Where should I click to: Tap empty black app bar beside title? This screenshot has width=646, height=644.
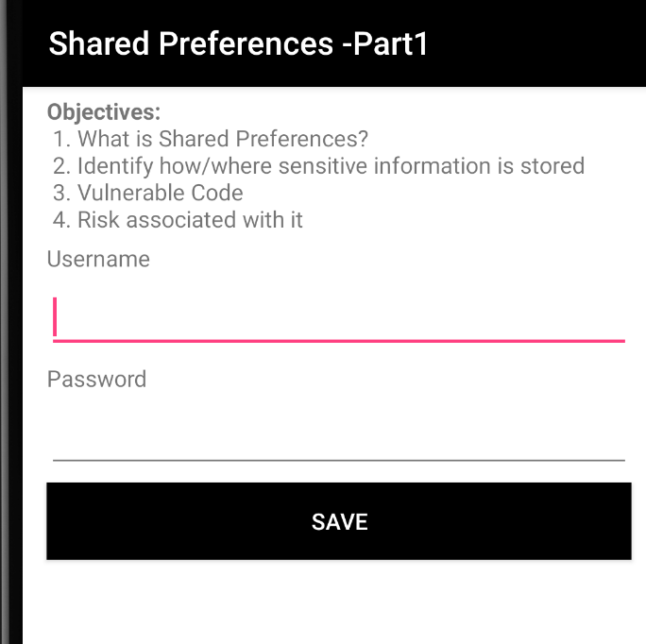[535, 43]
